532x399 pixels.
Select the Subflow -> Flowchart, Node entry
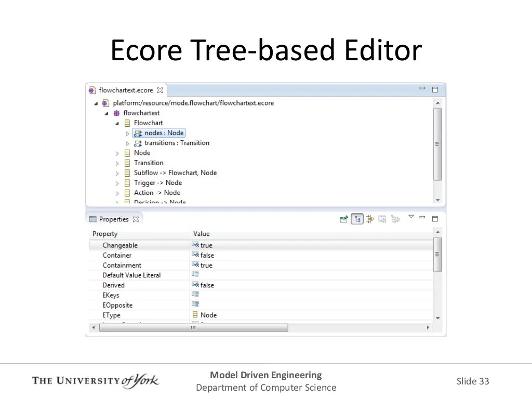(x=175, y=172)
